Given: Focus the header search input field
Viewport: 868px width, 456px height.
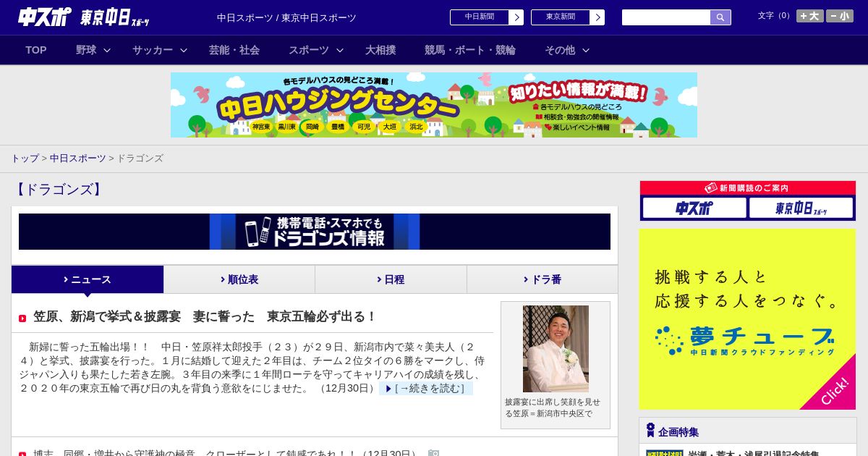Looking at the screenshot, I should pyautogui.click(x=666, y=17).
